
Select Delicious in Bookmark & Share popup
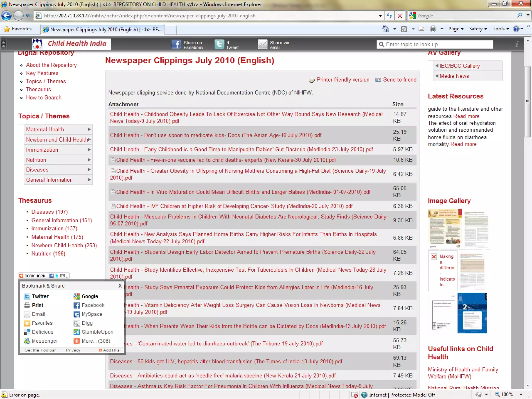tap(42, 332)
